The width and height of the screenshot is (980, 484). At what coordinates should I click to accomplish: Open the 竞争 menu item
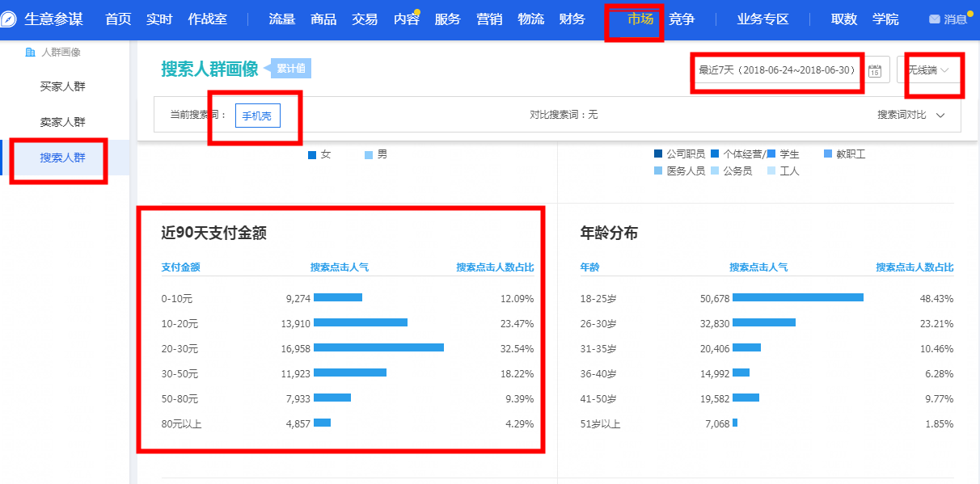682,19
